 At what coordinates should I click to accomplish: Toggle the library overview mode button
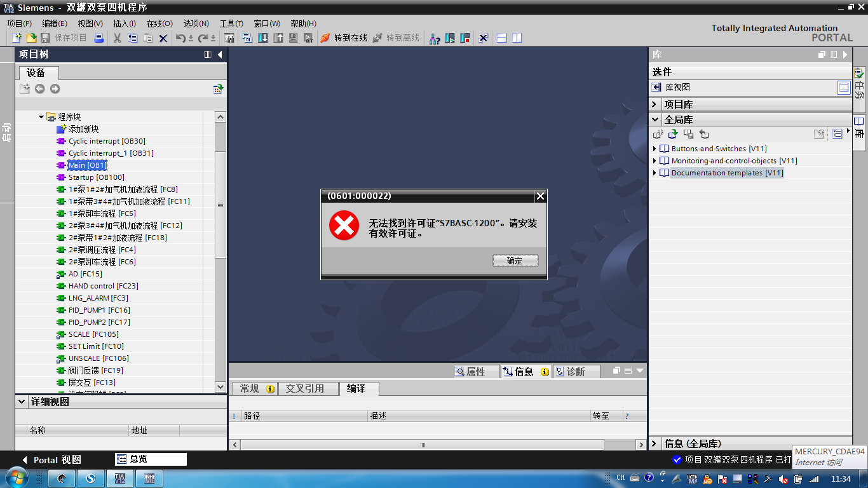844,88
